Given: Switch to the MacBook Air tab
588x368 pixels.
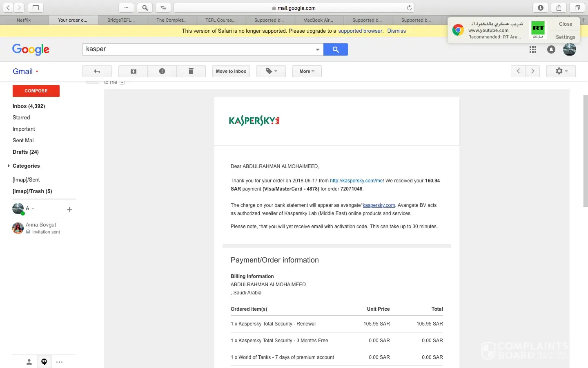Looking at the screenshot, I should click(x=318, y=20).
